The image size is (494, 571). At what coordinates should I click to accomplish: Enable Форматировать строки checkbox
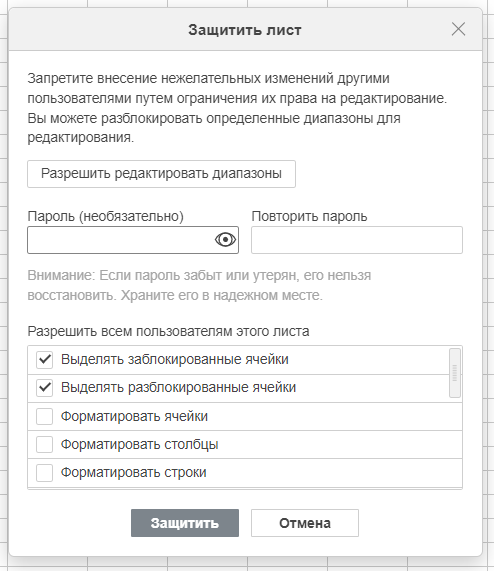point(44,473)
